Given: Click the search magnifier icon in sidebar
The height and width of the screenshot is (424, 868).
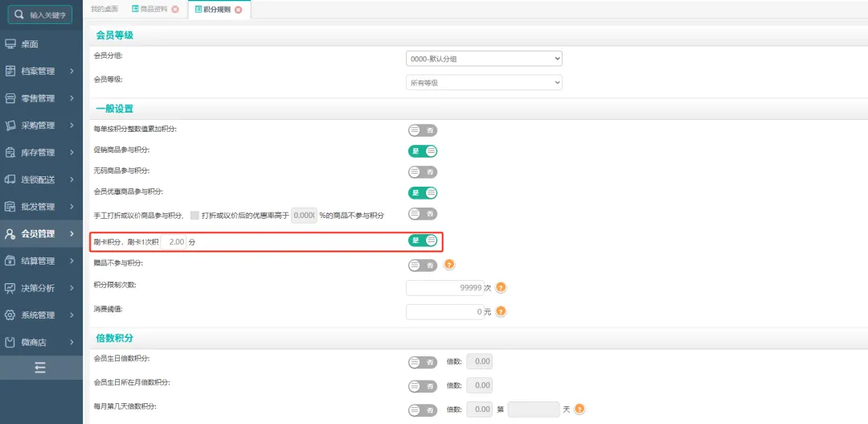Looking at the screenshot, I should 19,14.
